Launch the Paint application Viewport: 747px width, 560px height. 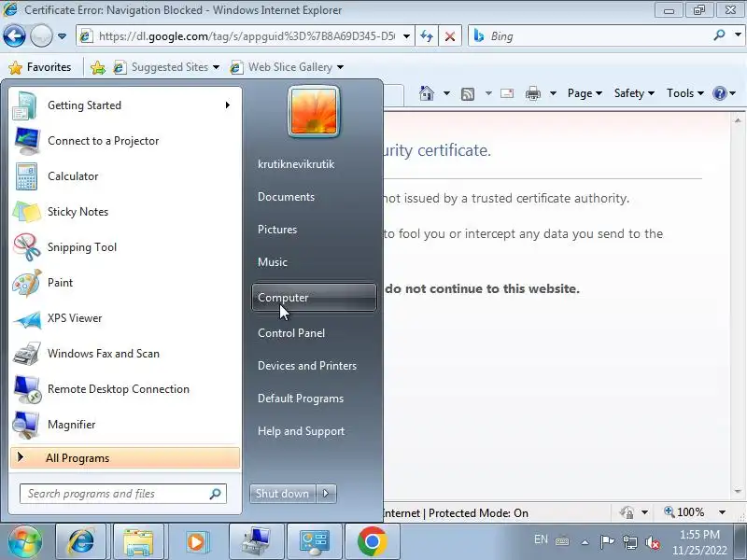(x=125, y=283)
